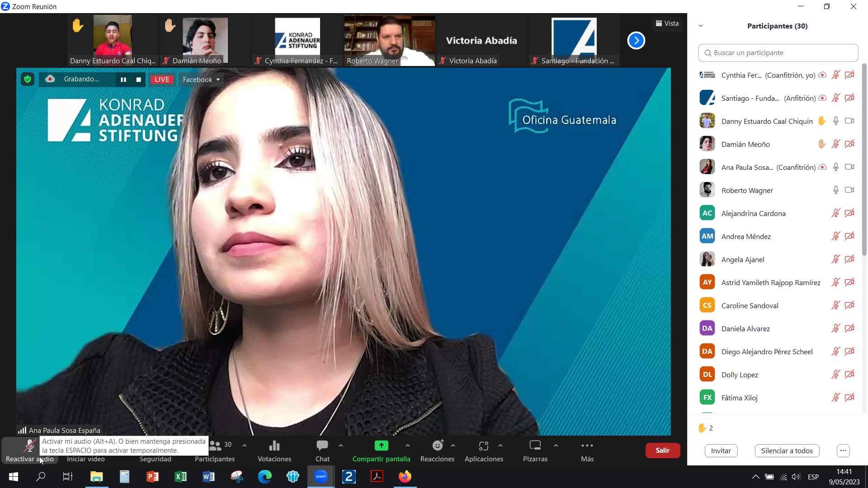
Task: Open the Pizarras whiteboard icon
Action: (535, 446)
